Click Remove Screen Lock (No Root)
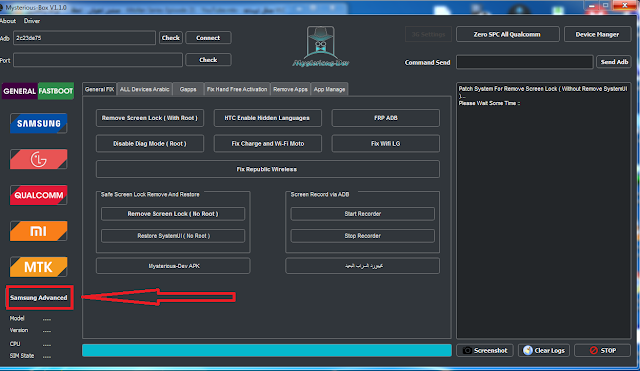Image resolution: width=640 pixels, height=371 pixels. pyautogui.click(x=173, y=213)
